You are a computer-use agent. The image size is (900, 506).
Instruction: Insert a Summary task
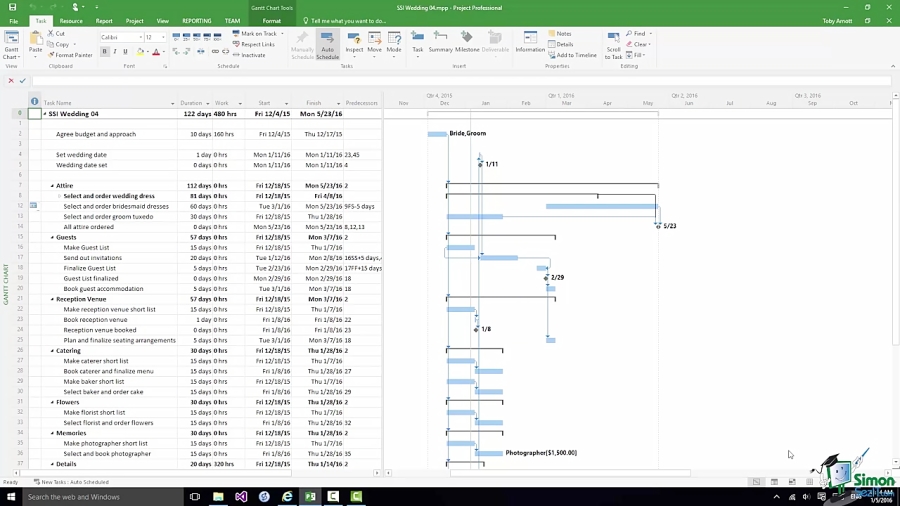(x=440, y=44)
